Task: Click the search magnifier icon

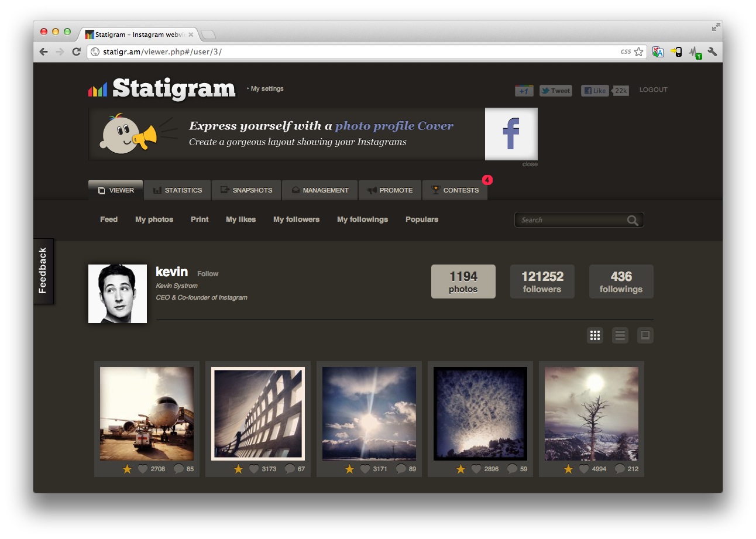Action: [633, 220]
